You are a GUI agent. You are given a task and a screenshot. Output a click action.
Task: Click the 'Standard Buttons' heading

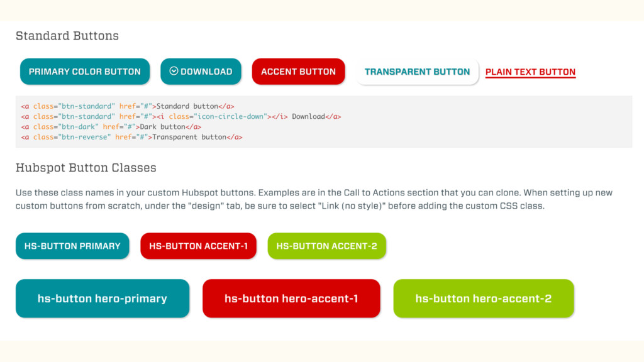click(67, 36)
